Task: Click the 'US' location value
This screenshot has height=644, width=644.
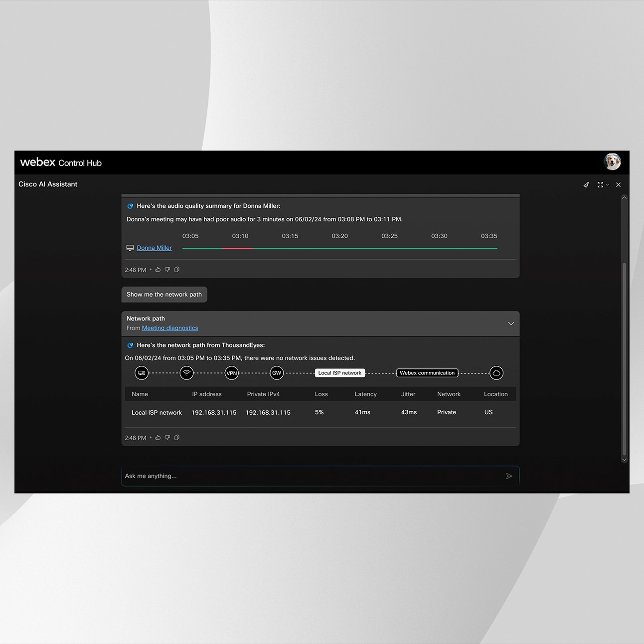Action: click(488, 412)
